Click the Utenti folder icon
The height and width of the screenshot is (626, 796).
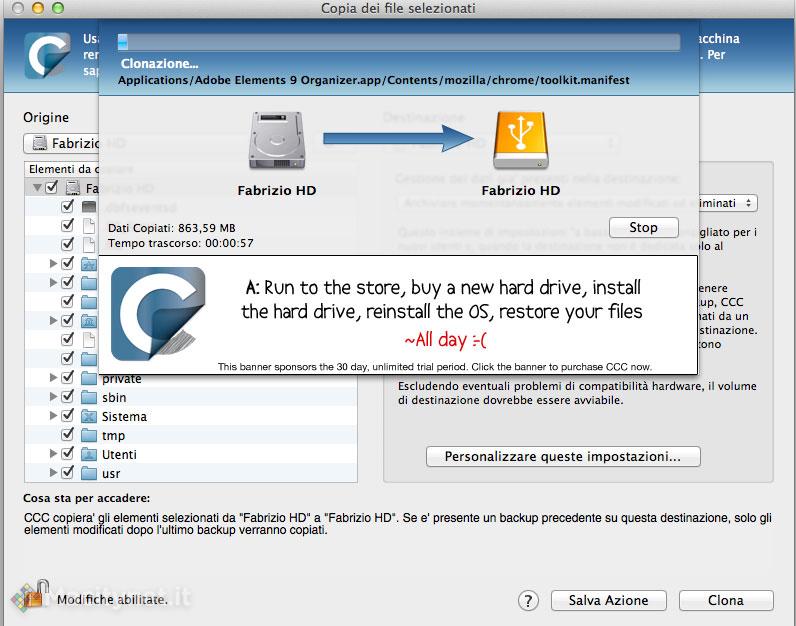(89, 454)
